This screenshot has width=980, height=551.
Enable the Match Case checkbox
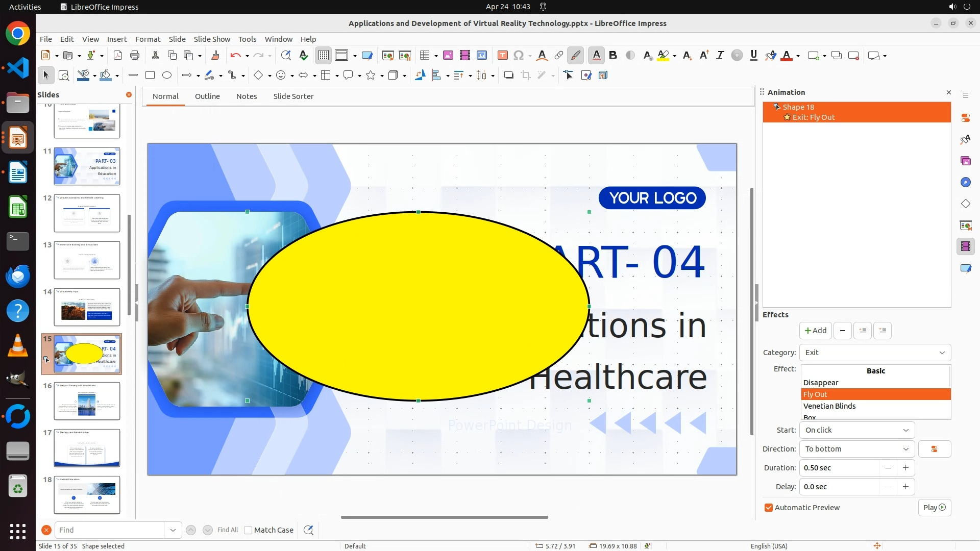click(248, 530)
